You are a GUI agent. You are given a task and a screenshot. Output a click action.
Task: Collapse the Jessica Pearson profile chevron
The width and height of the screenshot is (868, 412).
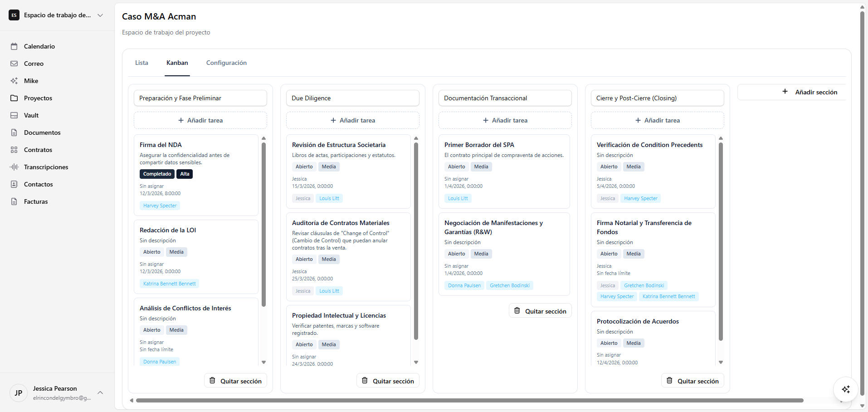(100, 392)
